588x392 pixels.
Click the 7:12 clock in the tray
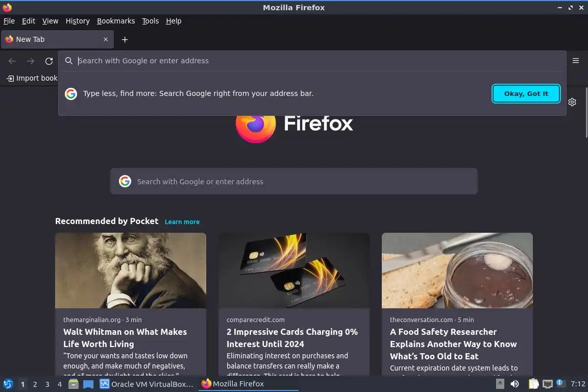577,384
